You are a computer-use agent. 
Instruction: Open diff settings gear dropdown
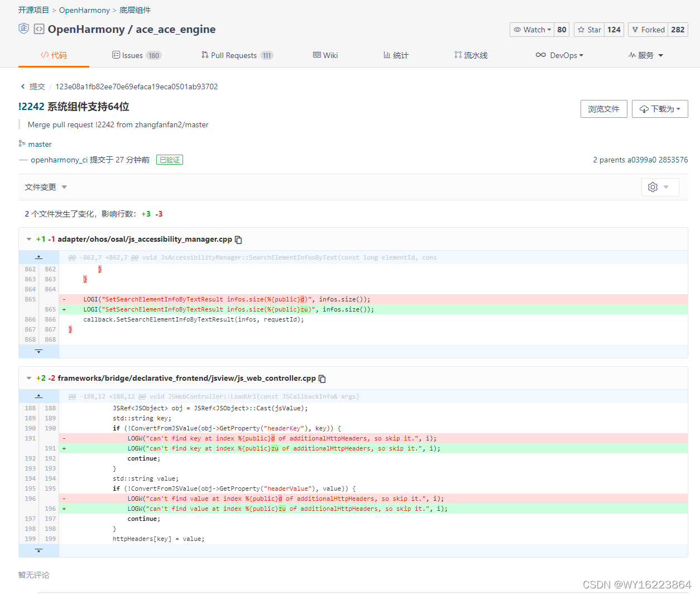coord(660,187)
